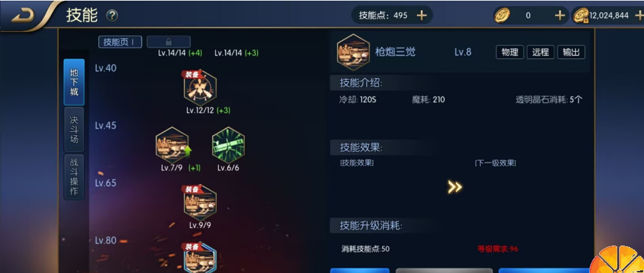Select the Lv.80 highlighted skill icon
Viewport: 644px width, 273px height.
click(x=199, y=258)
